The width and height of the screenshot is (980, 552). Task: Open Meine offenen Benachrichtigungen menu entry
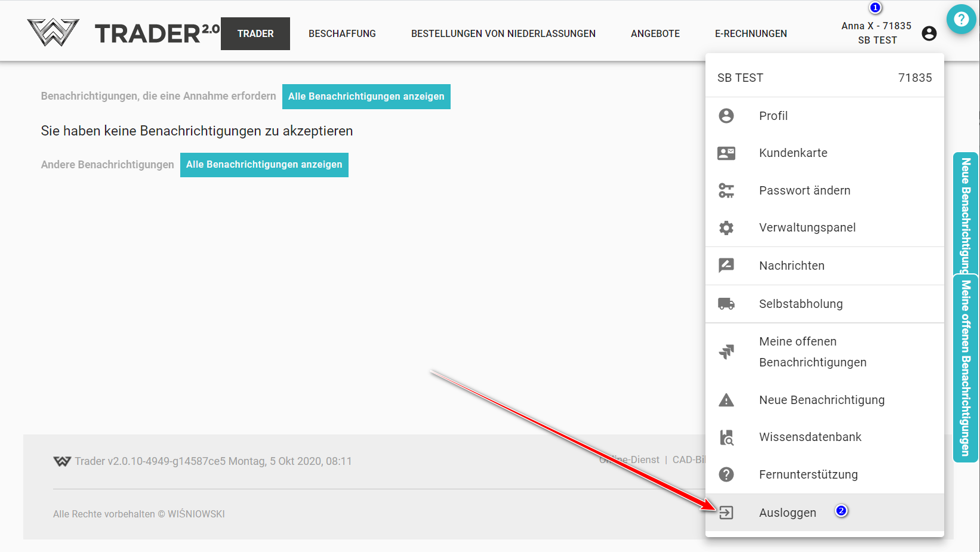coord(812,352)
